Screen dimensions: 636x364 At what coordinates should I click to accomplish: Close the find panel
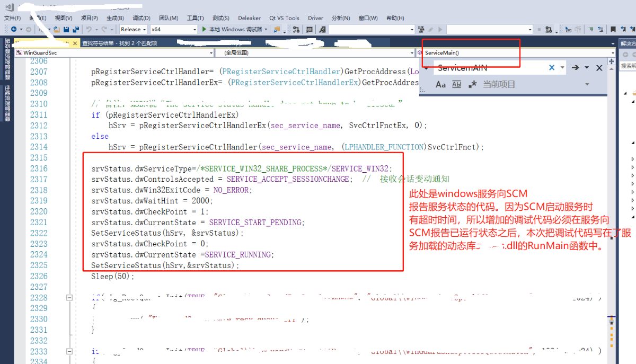point(599,68)
